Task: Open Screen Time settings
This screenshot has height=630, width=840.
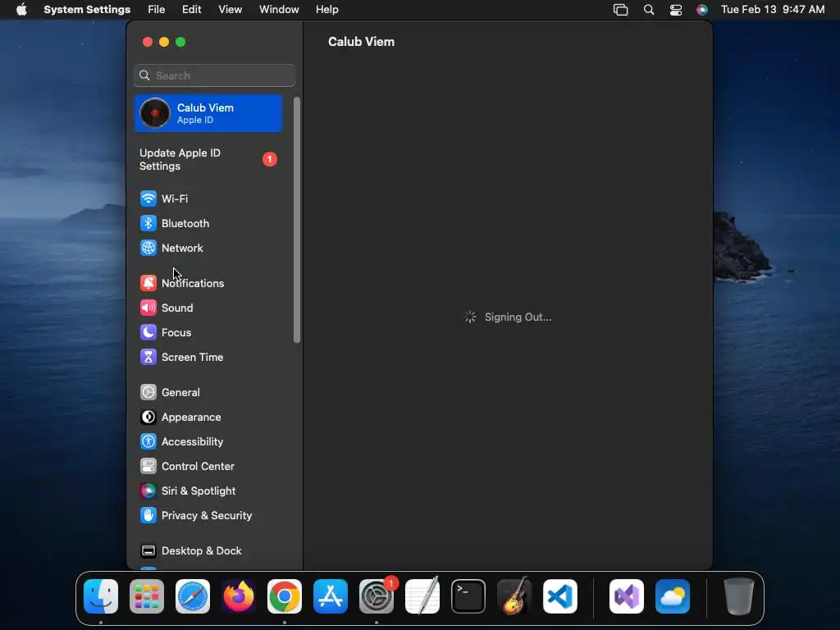Action: click(x=209, y=358)
